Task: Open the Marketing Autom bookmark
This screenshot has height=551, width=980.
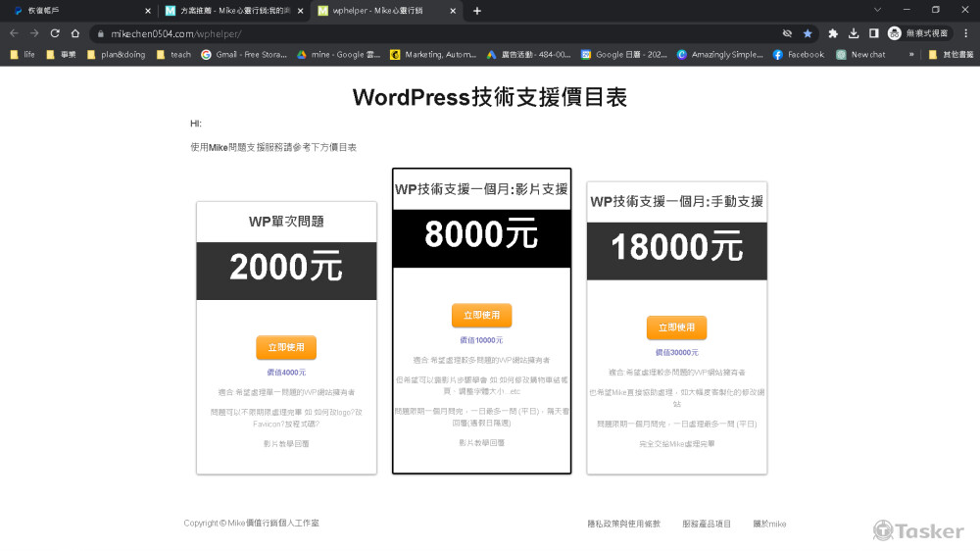Action: tap(433, 54)
